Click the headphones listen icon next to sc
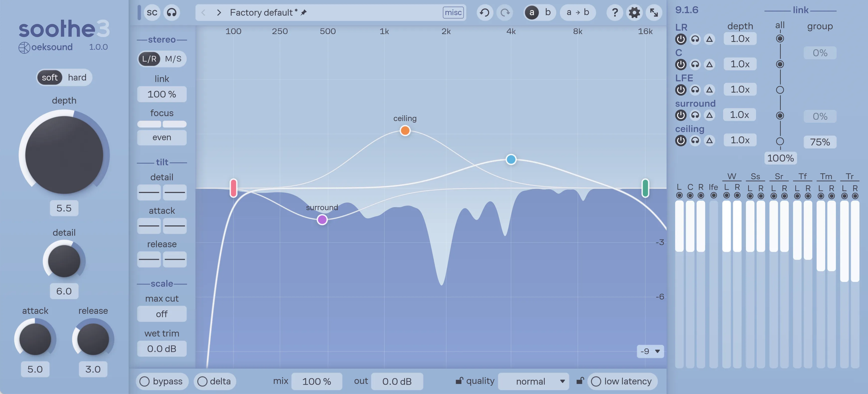Image resolution: width=868 pixels, height=394 pixels. point(172,12)
